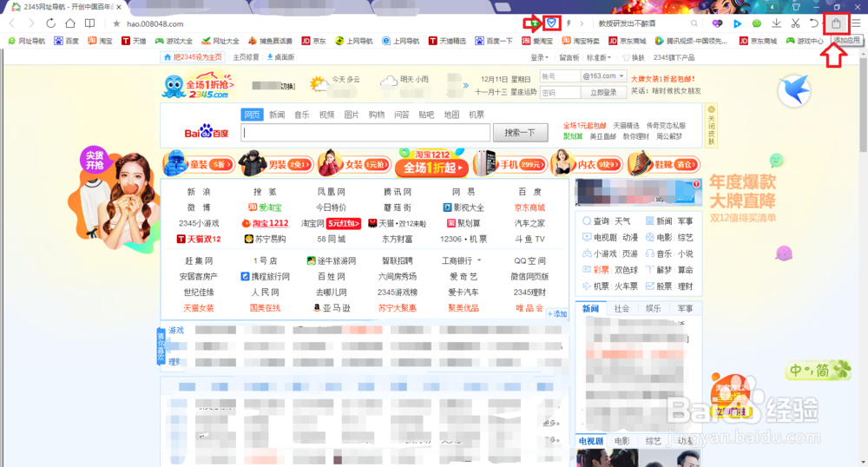Open 游戏大全 bookmark with gamepad icon
The width and height of the screenshot is (868, 467).
click(174, 41)
